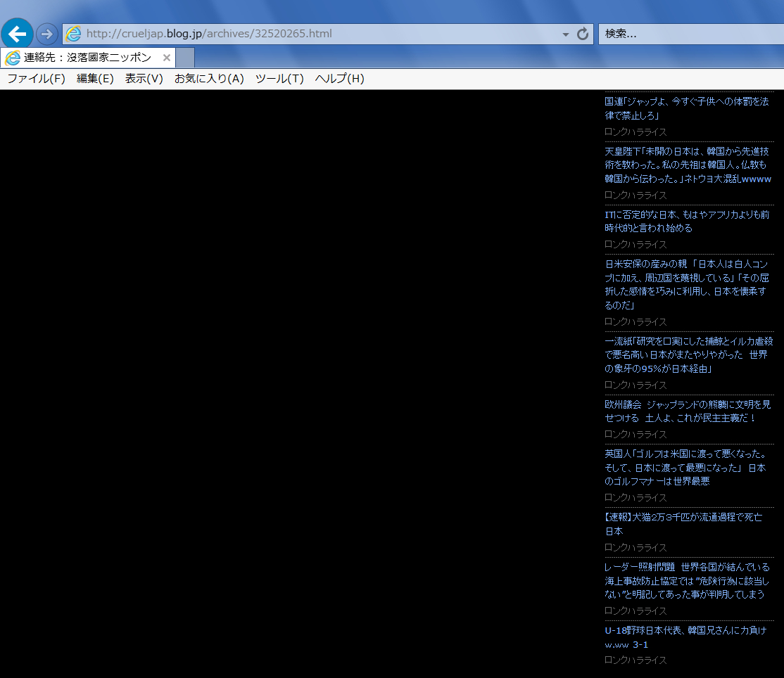Go forward with the forward arrow button
Image resolution: width=784 pixels, height=678 pixels.
tap(46, 34)
